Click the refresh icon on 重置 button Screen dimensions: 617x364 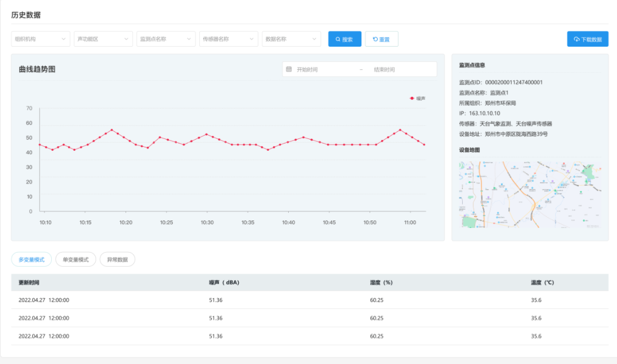pyautogui.click(x=375, y=39)
